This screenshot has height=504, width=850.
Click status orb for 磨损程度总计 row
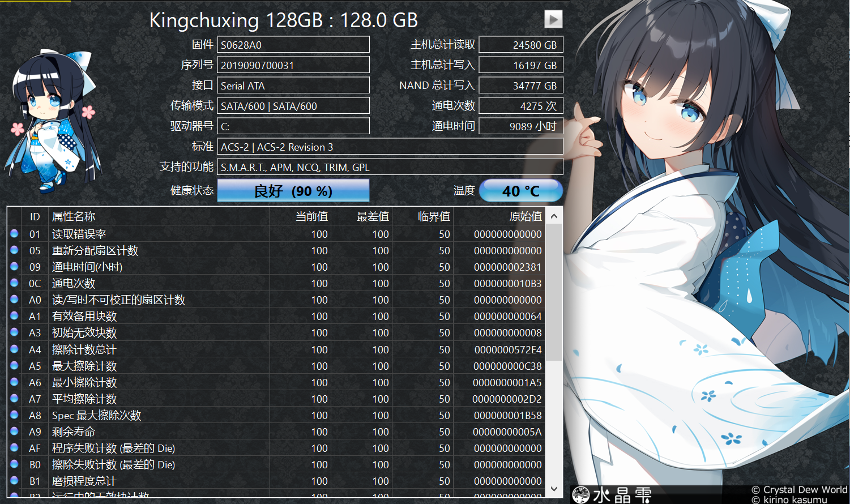pos(15,480)
